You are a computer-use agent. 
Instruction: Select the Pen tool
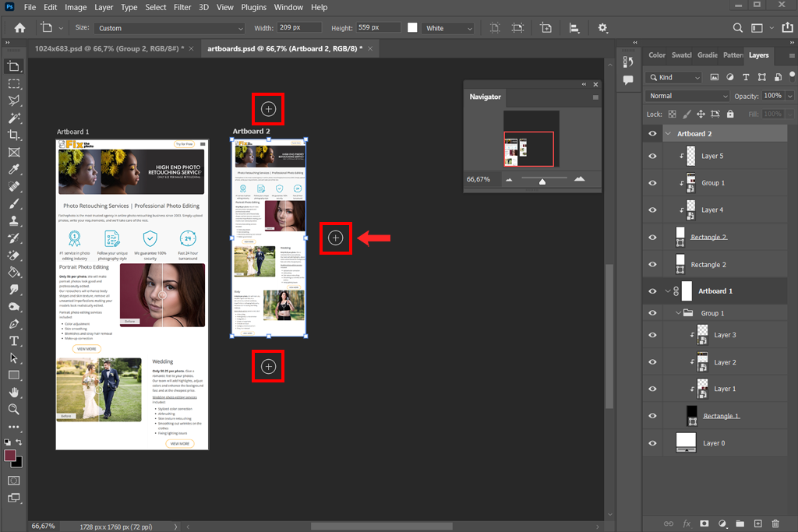click(x=14, y=324)
